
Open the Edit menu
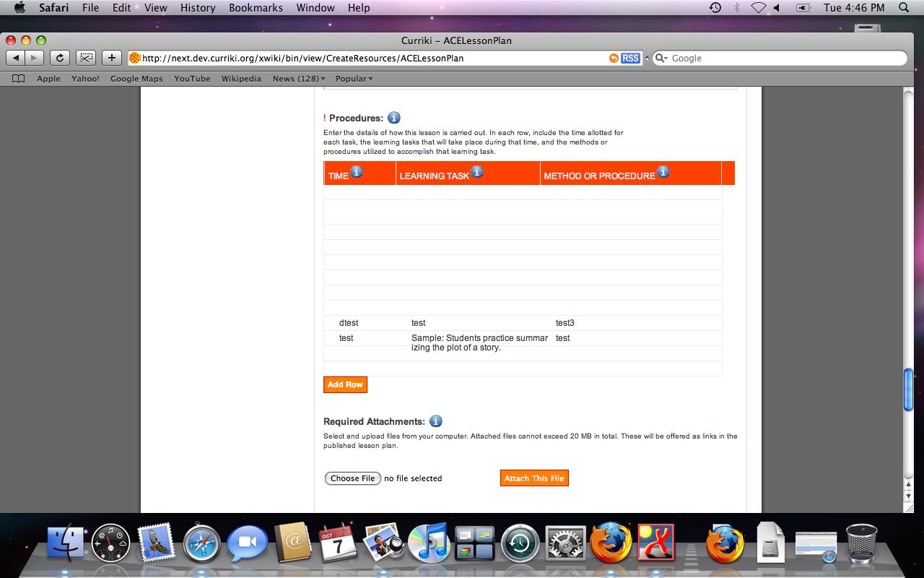click(x=121, y=7)
